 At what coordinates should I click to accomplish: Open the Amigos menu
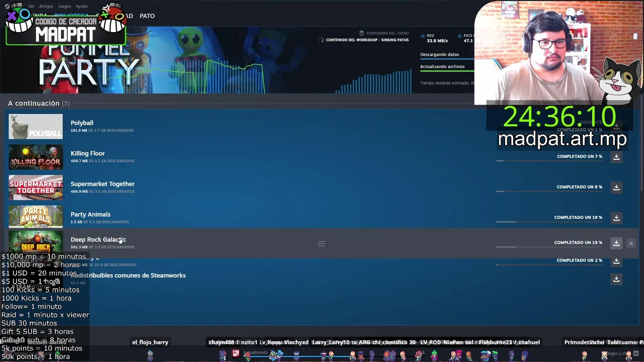[x=46, y=7]
